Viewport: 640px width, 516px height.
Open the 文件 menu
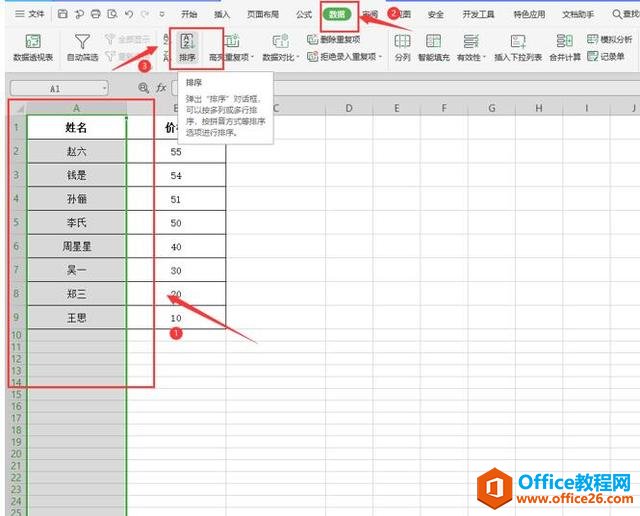29,14
